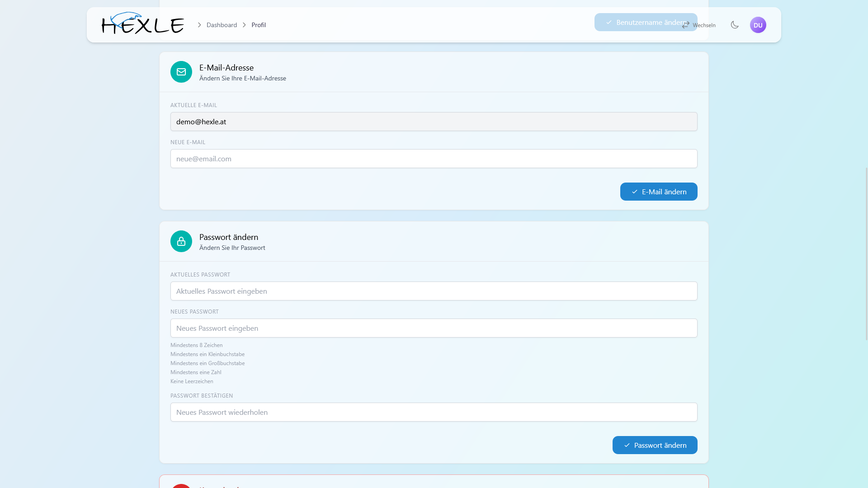868x488 pixels.
Task: Click the Benutzername ändern button
Action: [x=646, y=22]
